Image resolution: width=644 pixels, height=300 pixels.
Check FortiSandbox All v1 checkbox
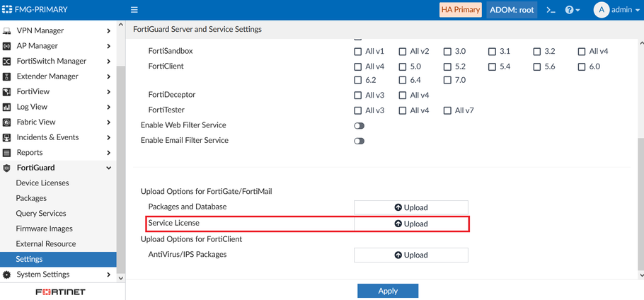[358, 52]
